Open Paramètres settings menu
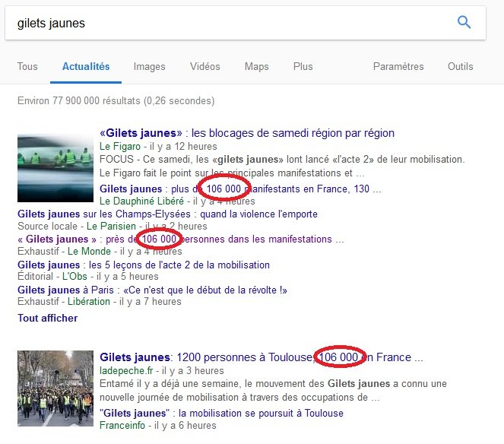 398,67
